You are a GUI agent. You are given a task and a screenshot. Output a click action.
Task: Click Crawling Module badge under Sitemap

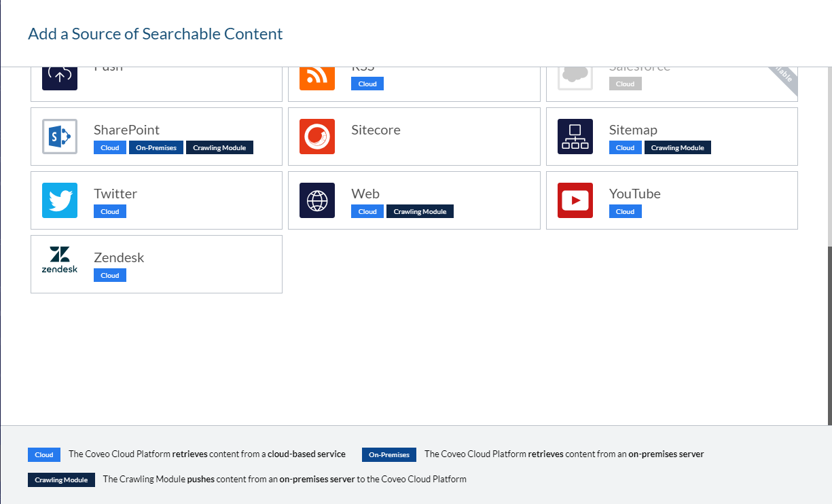[x=678, y=147]
